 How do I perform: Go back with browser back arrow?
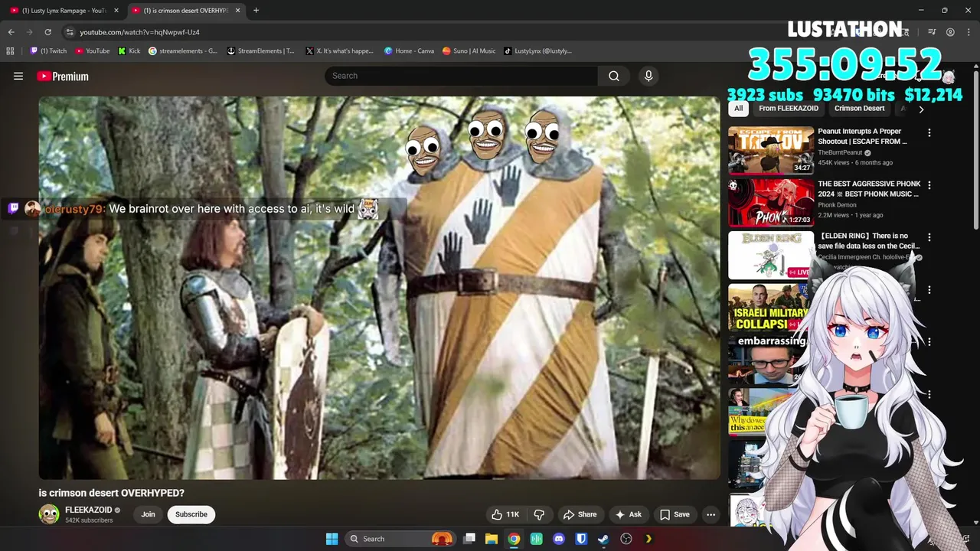[11, 32]
